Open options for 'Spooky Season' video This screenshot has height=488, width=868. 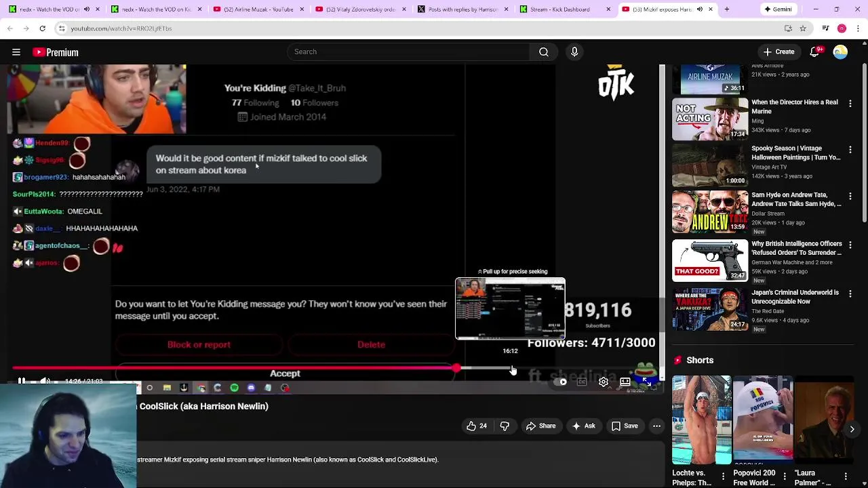(850, 150)
